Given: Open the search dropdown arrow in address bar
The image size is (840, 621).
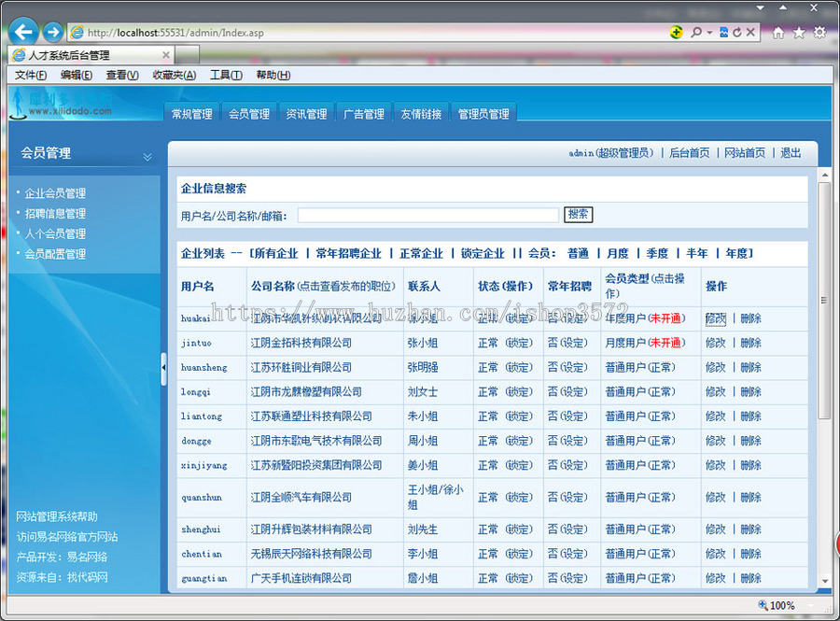Looking at the screenshot, I should pyautogui.click(x=709, y=33).
